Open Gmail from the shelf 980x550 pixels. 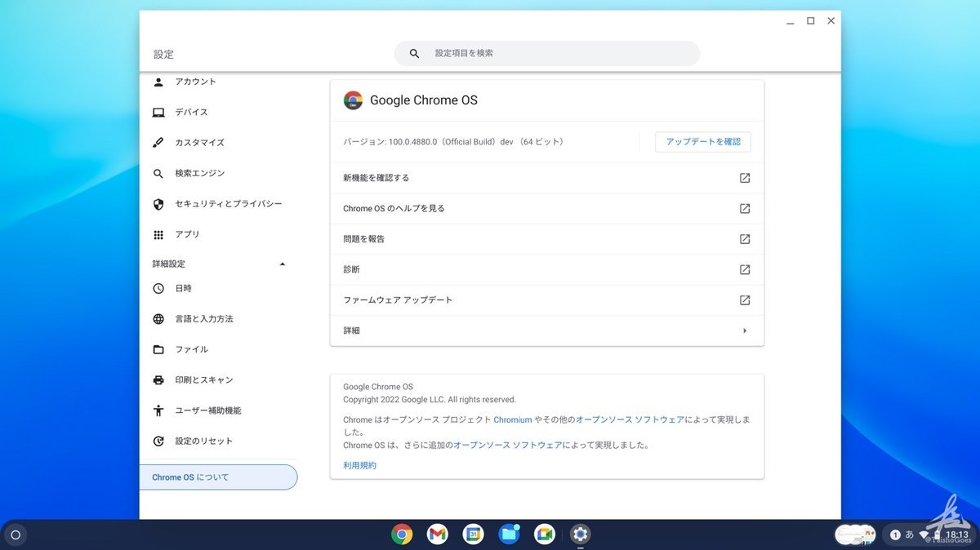click(x=438, y=534)
